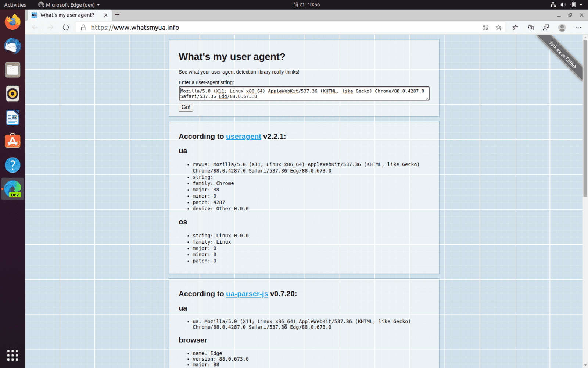588x368 pixels.
Task: Show all applications grid
Action: click(x=12, y=355)
